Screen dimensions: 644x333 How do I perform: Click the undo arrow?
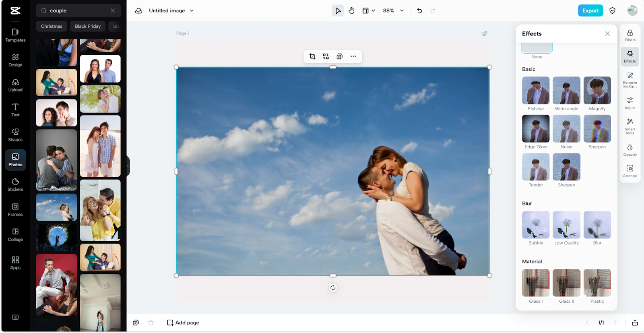[419, 11]
